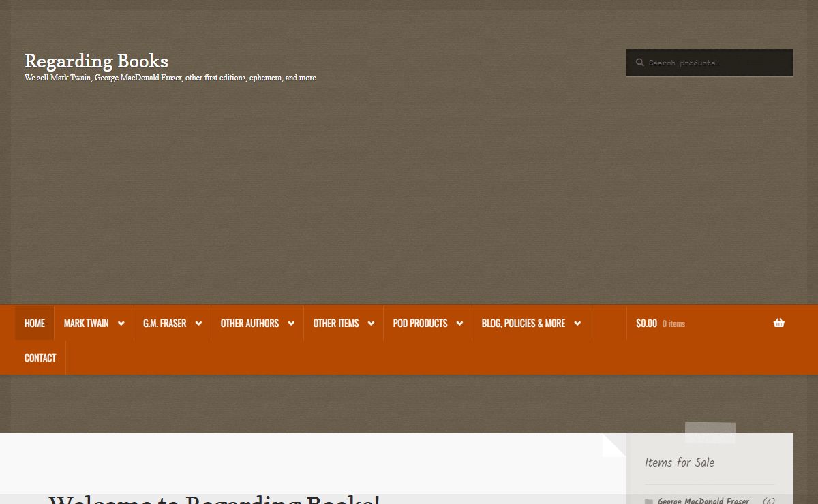Click the magnifier icon in search box
The width and height of the screenshot is (818, 504).
(x=639, y=63)
